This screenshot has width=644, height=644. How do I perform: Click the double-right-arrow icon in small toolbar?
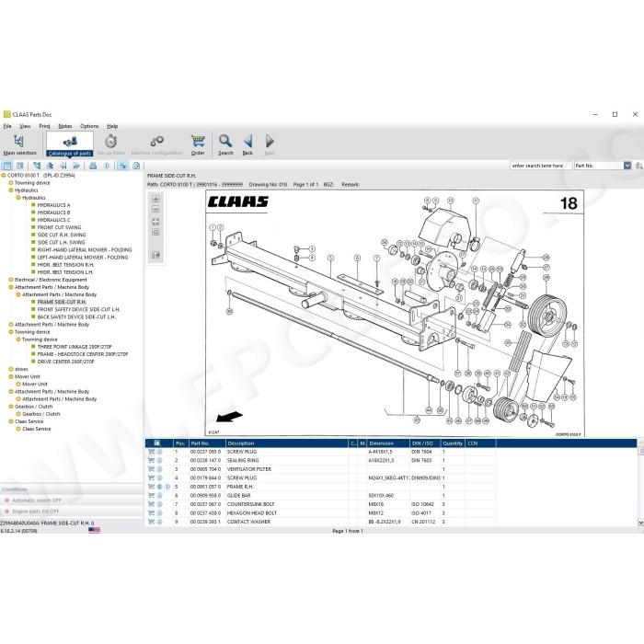76,166
